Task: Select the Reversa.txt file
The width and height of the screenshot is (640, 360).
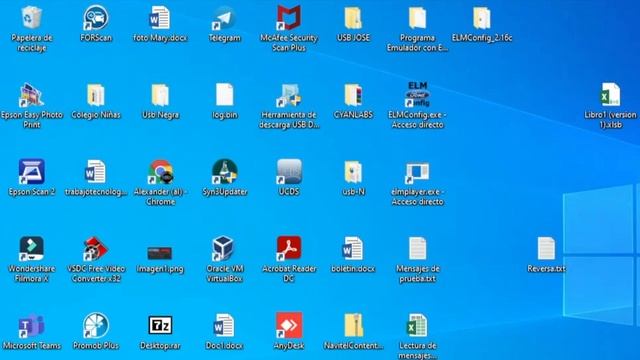Action: [x=546, y=249]
